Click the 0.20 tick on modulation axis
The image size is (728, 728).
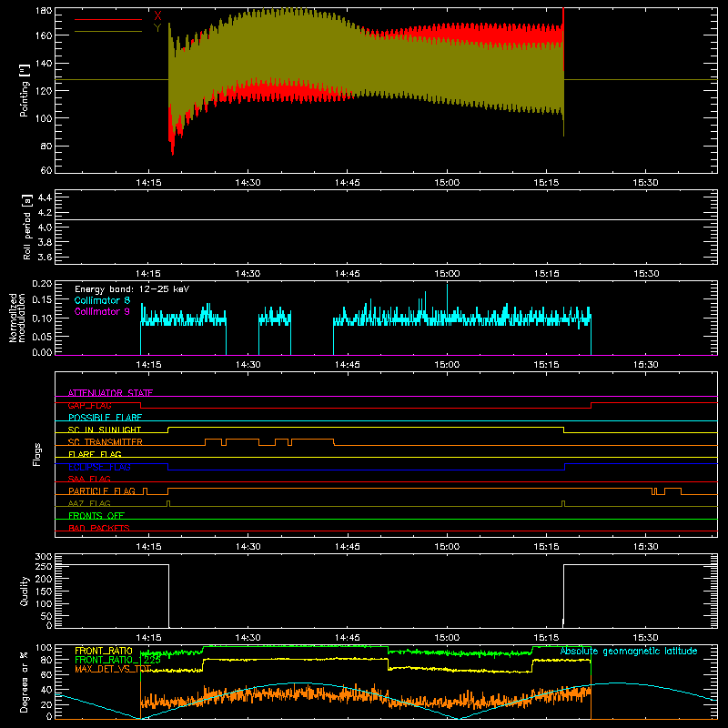click(x=43, y=284)
